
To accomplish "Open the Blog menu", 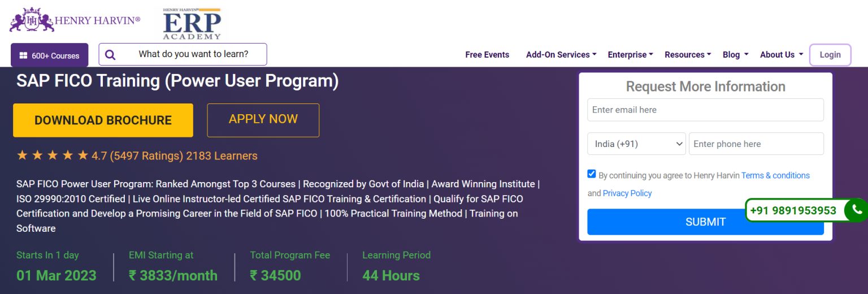I will coord(735,55).
